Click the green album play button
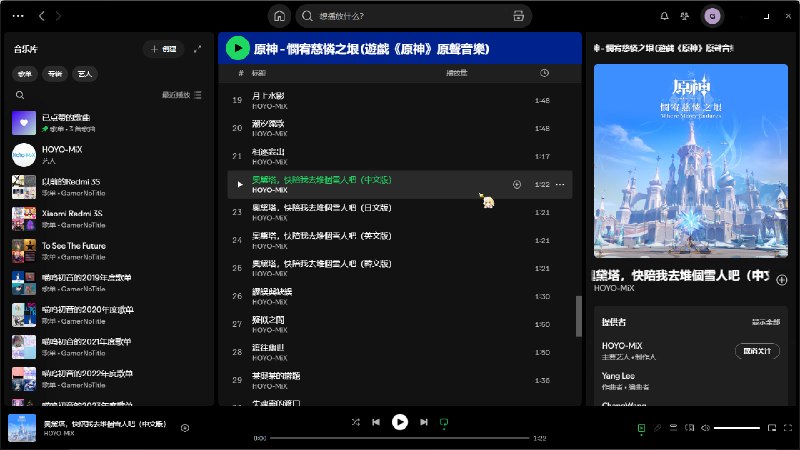The image size is (800, 450). coord(238,48)
